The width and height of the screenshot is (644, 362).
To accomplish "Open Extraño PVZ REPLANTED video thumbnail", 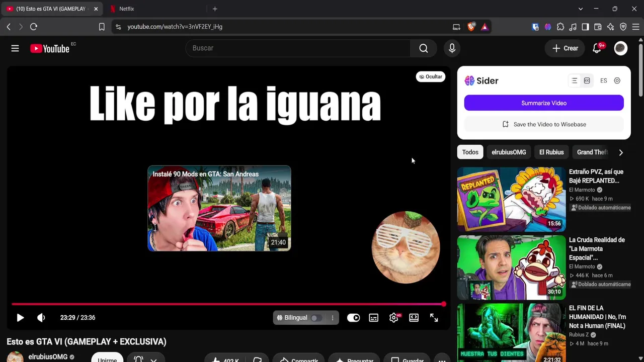I will pyautogui.click(x=512, y=200).
